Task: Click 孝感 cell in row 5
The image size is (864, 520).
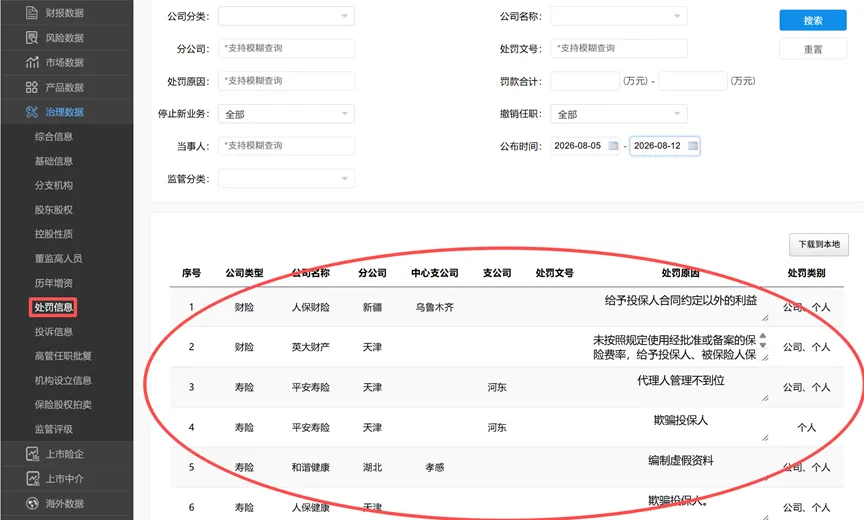Action: pos(435,467)
